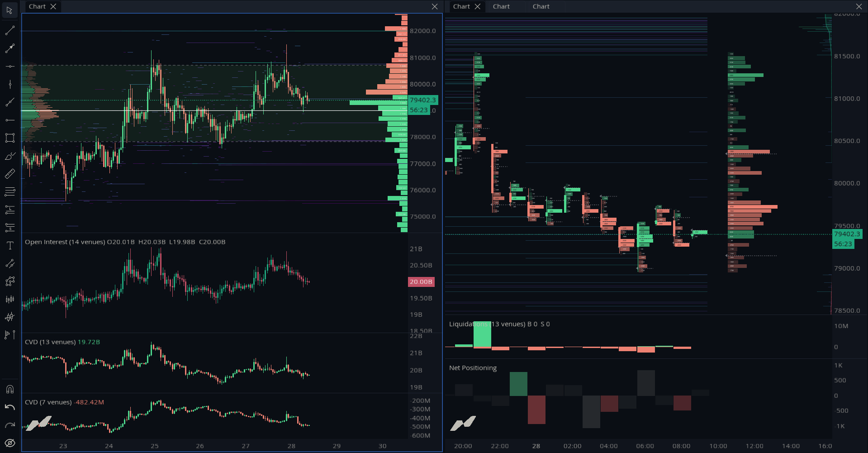Screen dimensions: 868x453
Task: Select the candlestick bars tool
Action: click(9, 299)
